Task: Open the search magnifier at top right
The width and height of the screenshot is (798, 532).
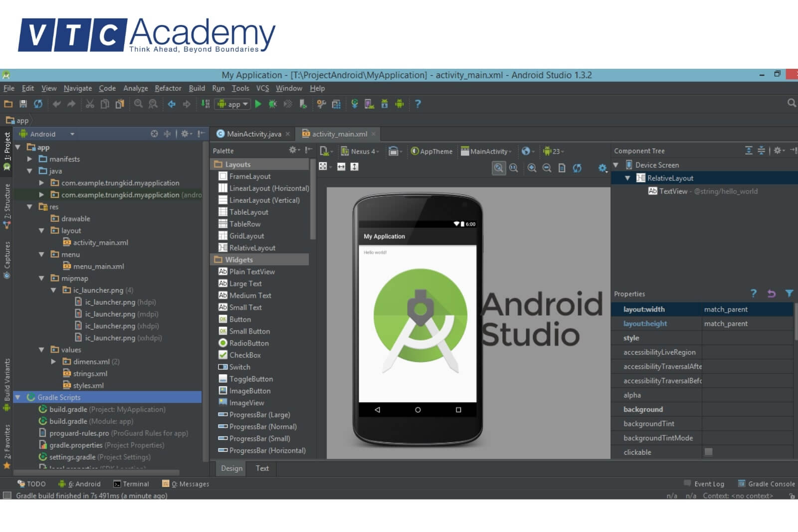Action: coord(791,103)
